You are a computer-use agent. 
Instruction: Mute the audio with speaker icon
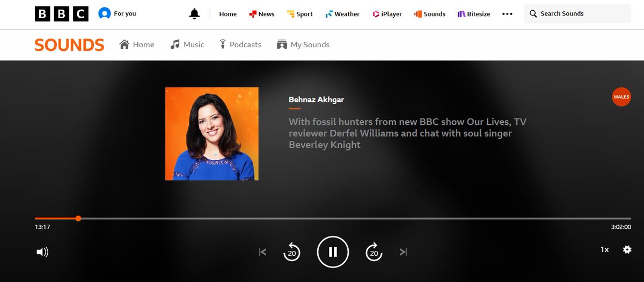pyautogui.click(x=42, y=251)
